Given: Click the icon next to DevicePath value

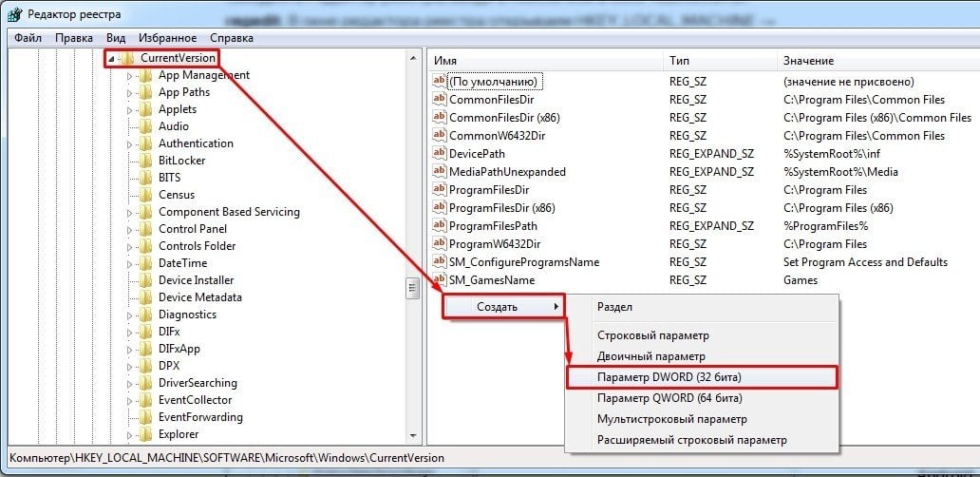Looking at the screenshot, I should pyautogui.click(x=439, y=154).
